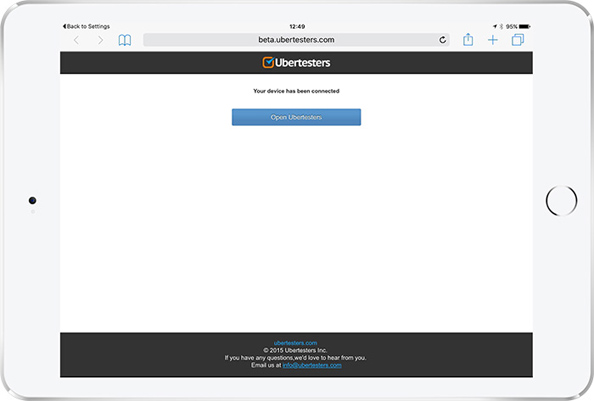594x401 pixels.
Task: Tap the battery indicator in status bar
Action: pos(525,27)
